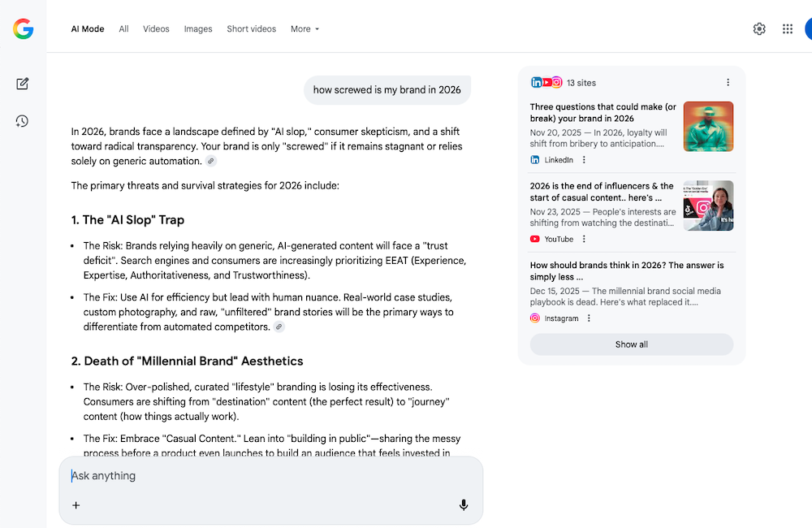Select the AI Mode tab
Viewport: 812px width, 528px height.
pyautogui.click(x=88, y=29)
